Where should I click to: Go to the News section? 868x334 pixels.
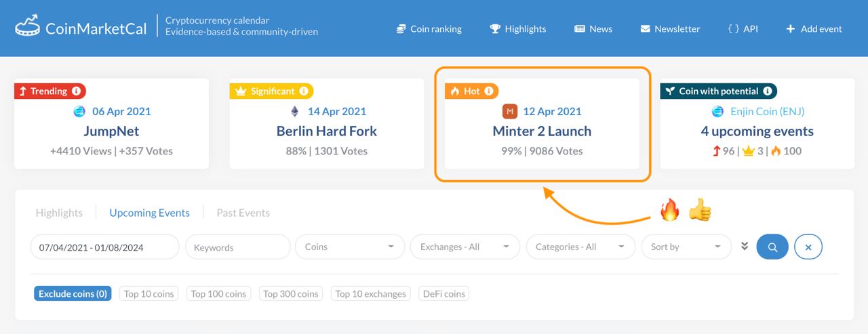point(593,28)
